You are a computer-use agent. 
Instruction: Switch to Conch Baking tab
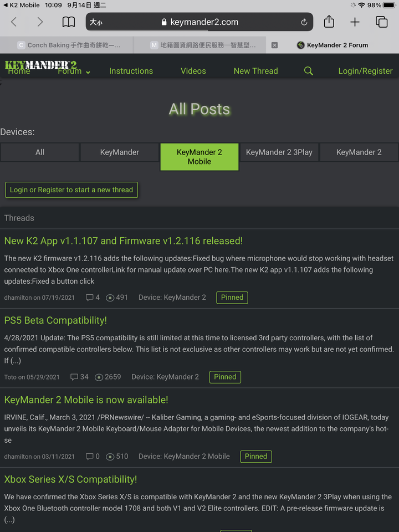66,45
